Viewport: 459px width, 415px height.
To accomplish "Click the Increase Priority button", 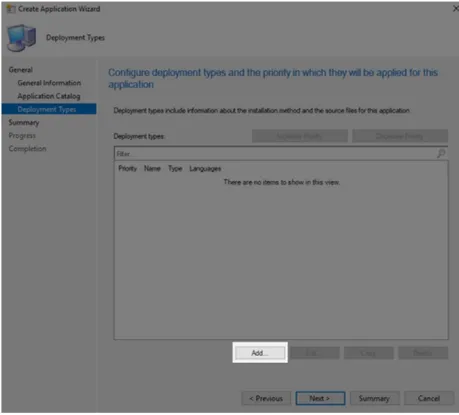I will [300, 136].
